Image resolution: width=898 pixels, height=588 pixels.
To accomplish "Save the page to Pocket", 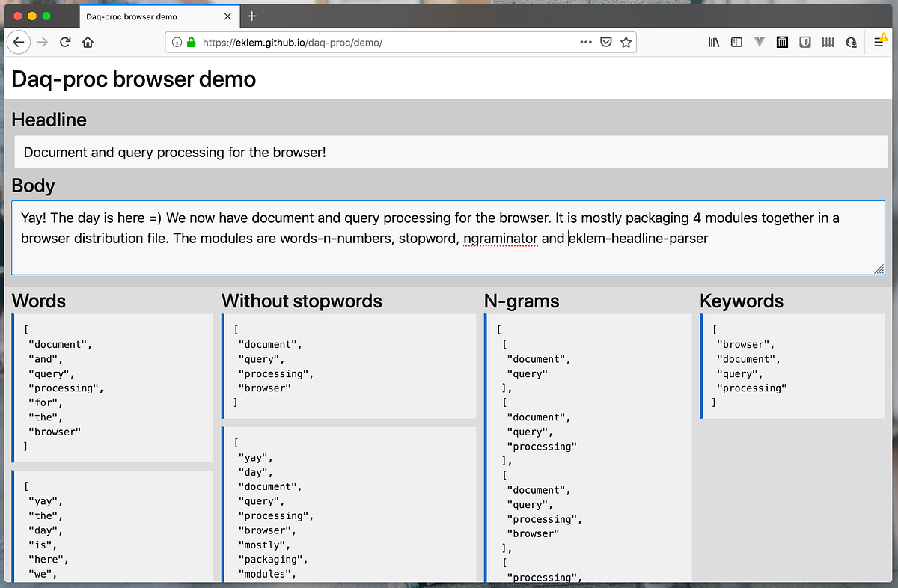I will click(x=605, y=42).
